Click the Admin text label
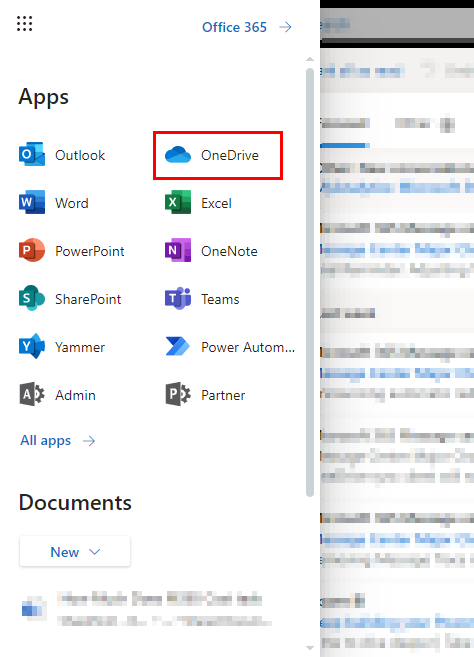This screenshot has height=657, width=474. (x=75, y=395)
